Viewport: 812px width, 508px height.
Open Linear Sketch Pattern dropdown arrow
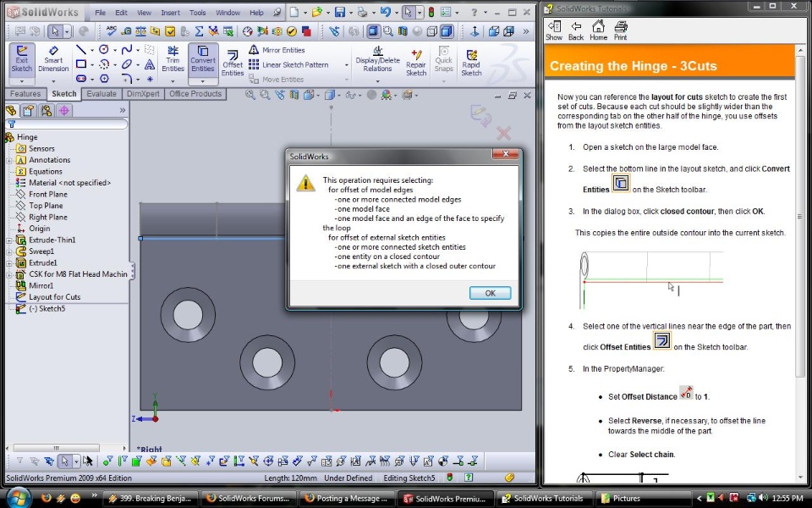(x=347, y=65)
